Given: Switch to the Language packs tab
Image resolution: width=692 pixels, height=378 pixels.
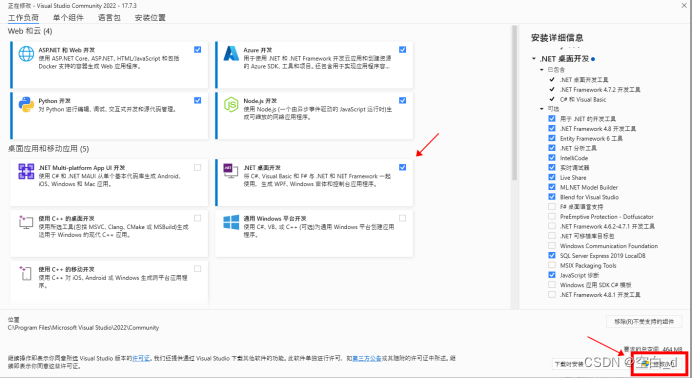Looking at the screenshot, I should pos(109,18).
